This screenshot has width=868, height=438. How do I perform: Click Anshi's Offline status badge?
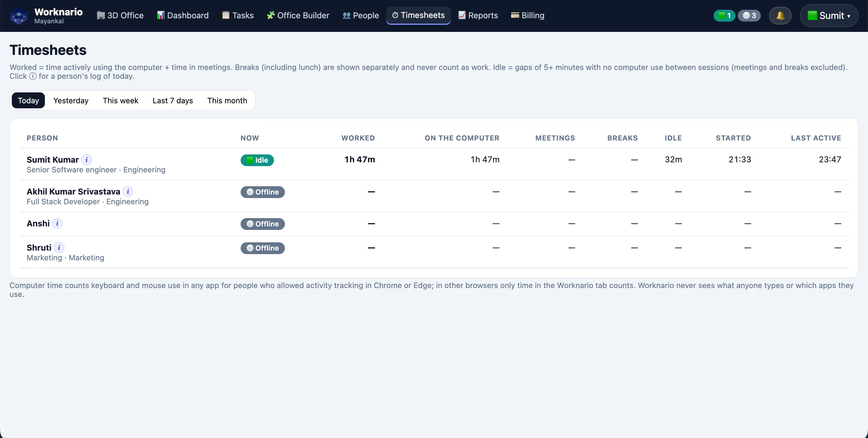[262, 224]
